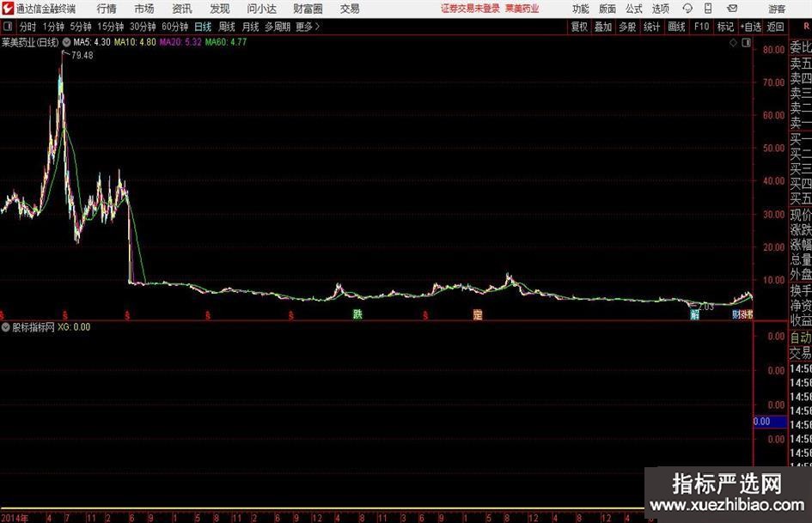Click the diamond icon in chart corner

point(733,43)
